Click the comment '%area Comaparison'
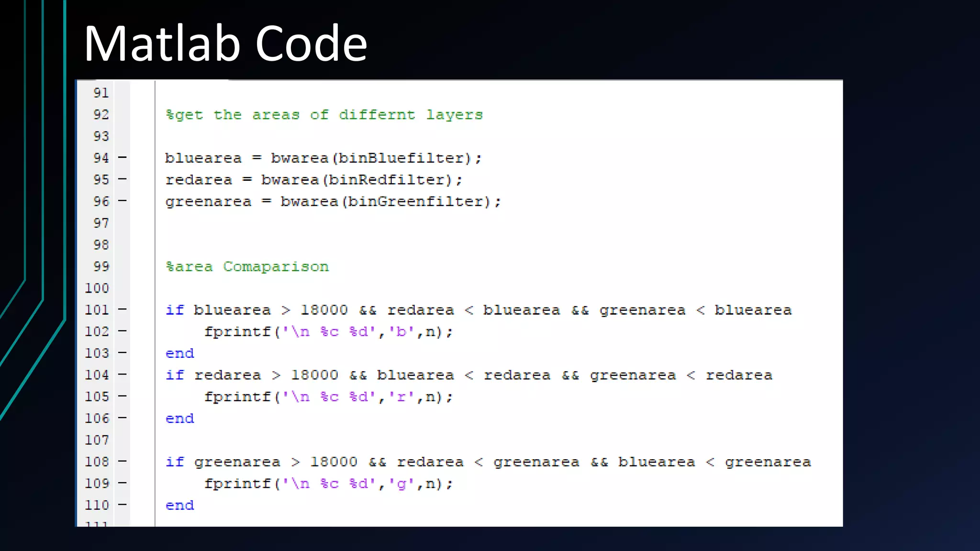 [247, 267]
